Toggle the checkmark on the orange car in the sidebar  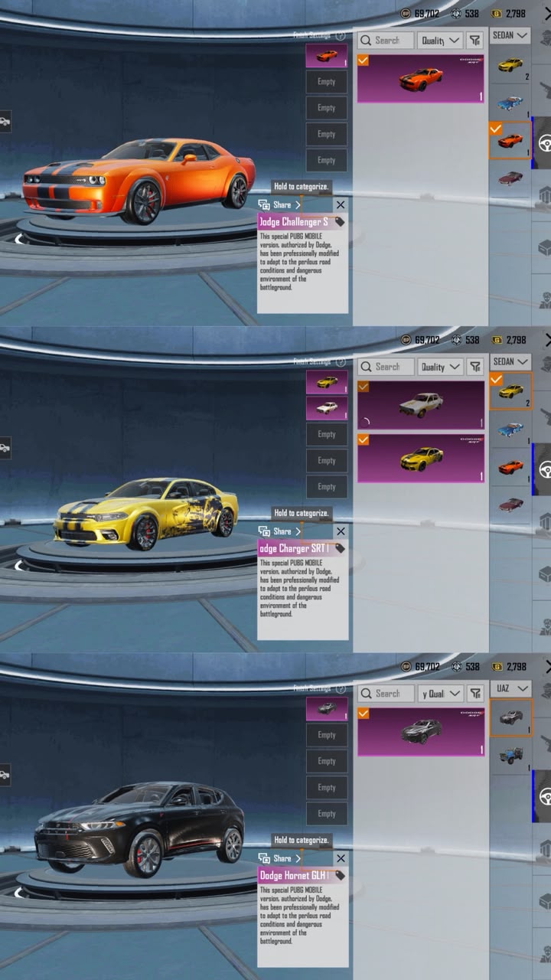(495, 128)
